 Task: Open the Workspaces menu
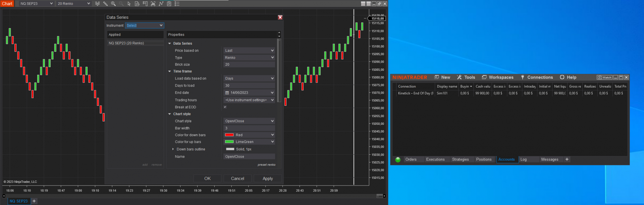(497, 78)
